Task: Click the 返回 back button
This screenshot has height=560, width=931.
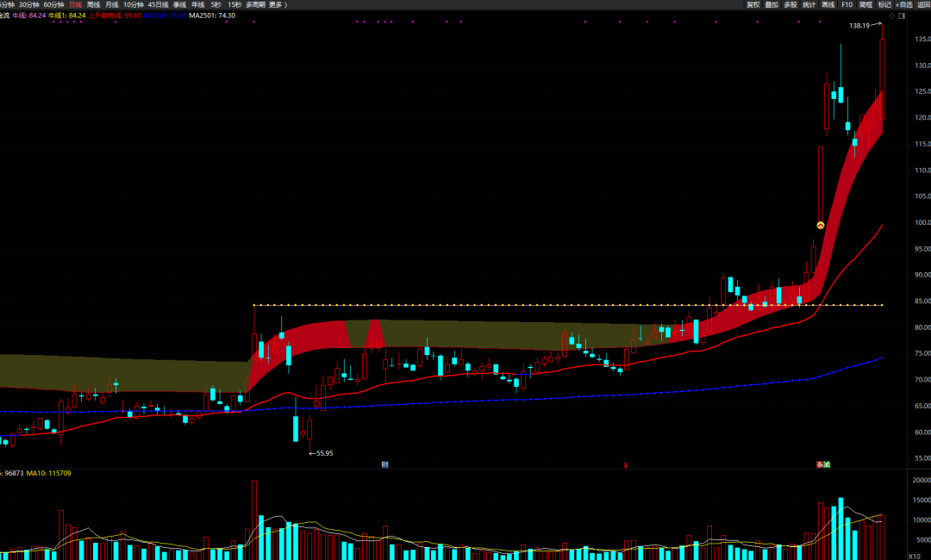Action: coord(924,5)
